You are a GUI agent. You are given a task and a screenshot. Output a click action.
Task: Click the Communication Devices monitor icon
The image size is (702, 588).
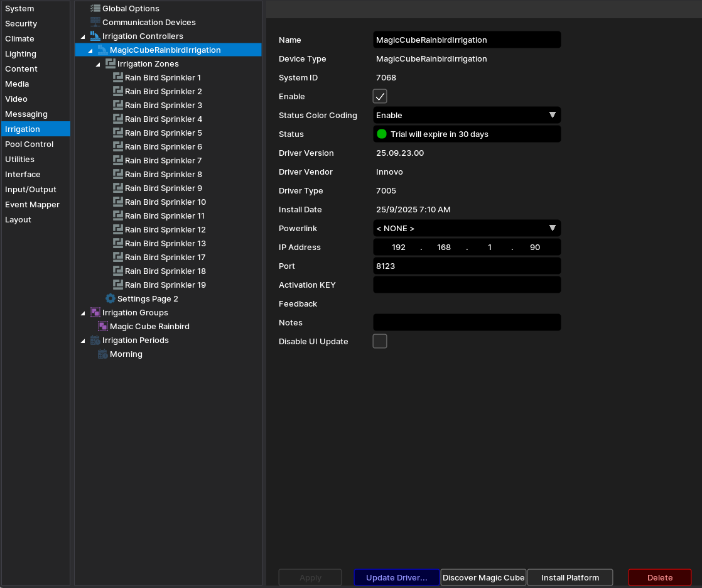(x=95, y=23)
